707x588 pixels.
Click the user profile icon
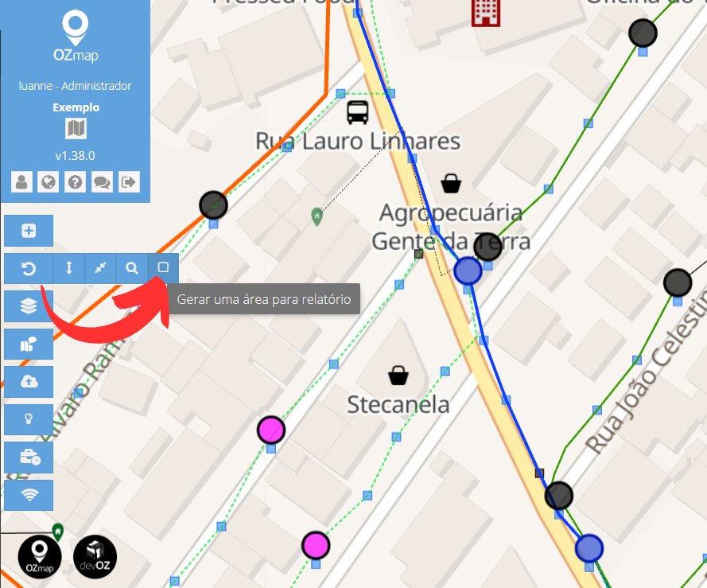[21, 182]
